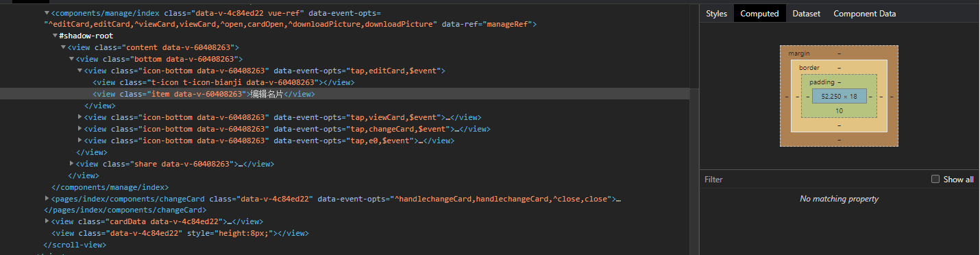This screenshot has height=255, width=980.
Task: Click the closing pages/index/components/changeCard tag
Action: click(125, 210)
